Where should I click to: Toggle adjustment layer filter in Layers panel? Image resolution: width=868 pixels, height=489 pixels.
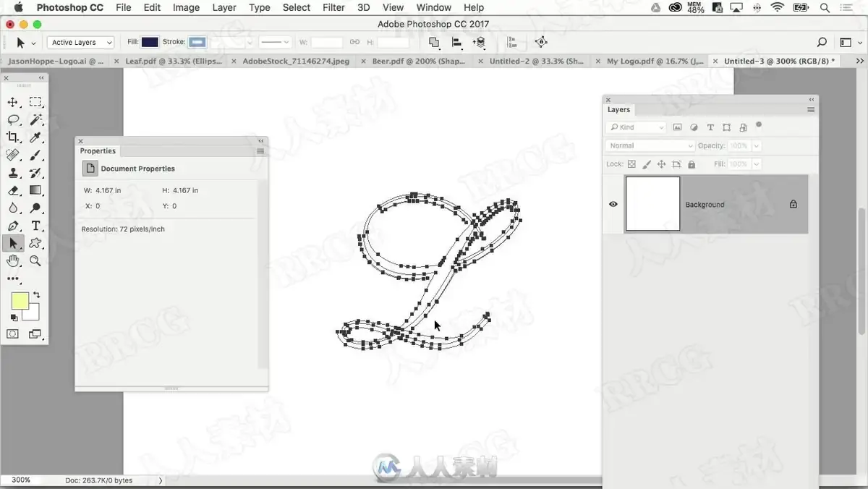(694, 127)
